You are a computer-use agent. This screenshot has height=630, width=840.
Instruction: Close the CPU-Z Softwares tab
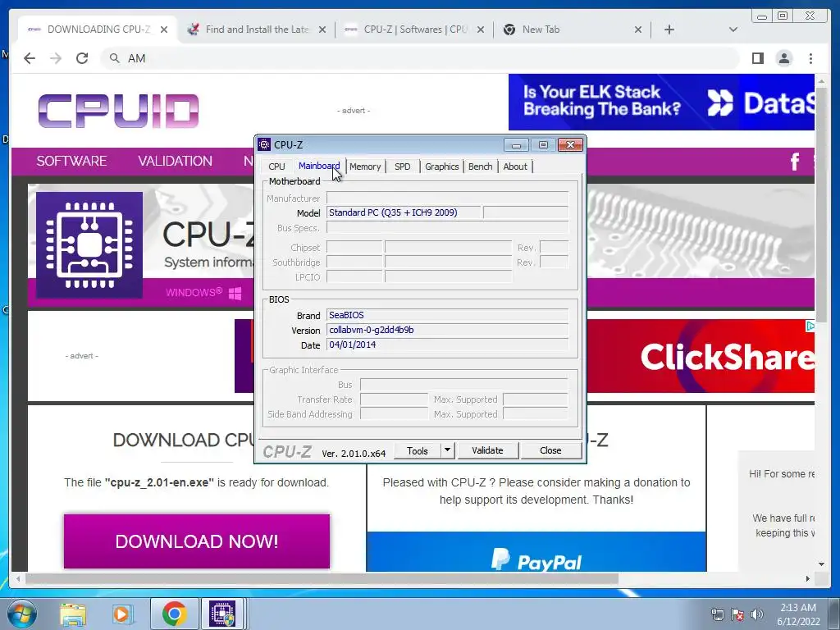click(481, 30)
